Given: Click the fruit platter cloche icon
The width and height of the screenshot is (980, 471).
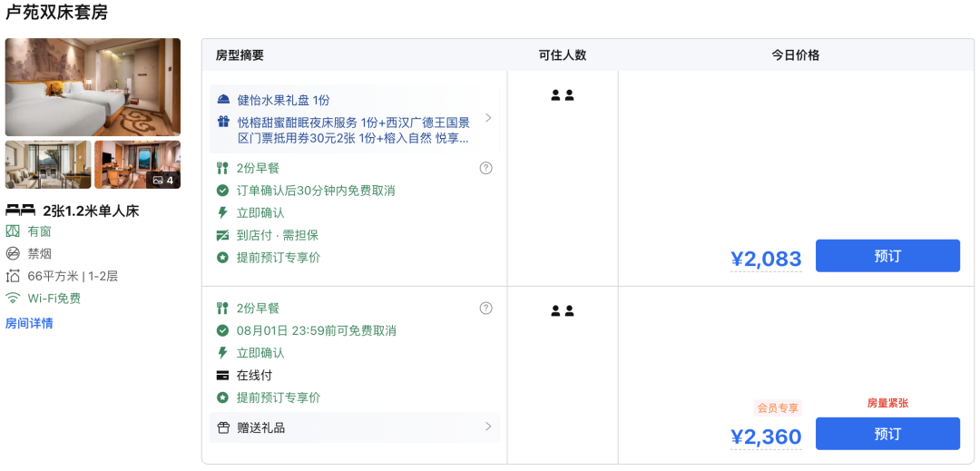Looking at the screenshot, I should pyautogui.click(x=223, y=100).
